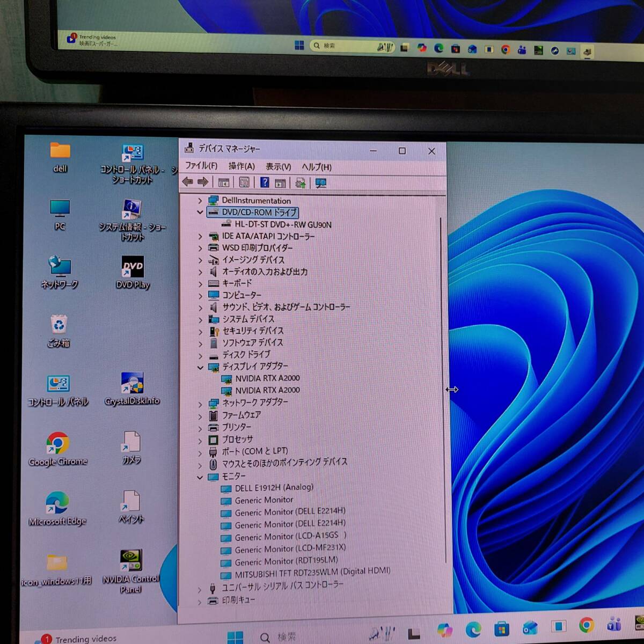Click the Device Manager vertical scrollbar

[x=442, y=389]
